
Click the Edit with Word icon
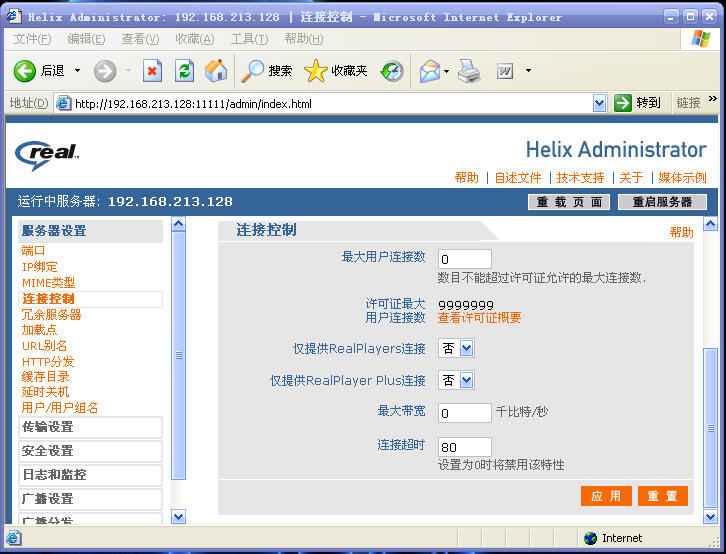click(505, 71)
